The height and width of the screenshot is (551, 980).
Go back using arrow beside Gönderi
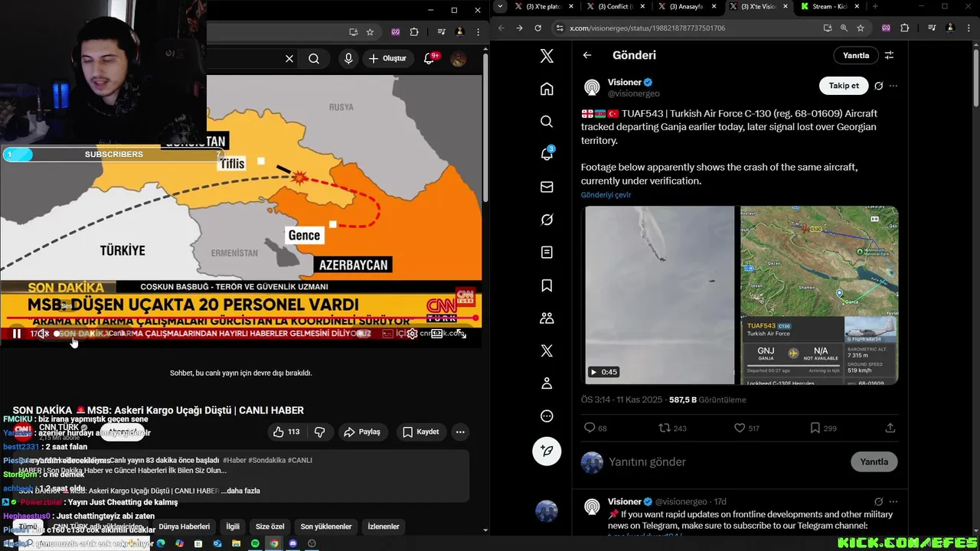[587, 55]
